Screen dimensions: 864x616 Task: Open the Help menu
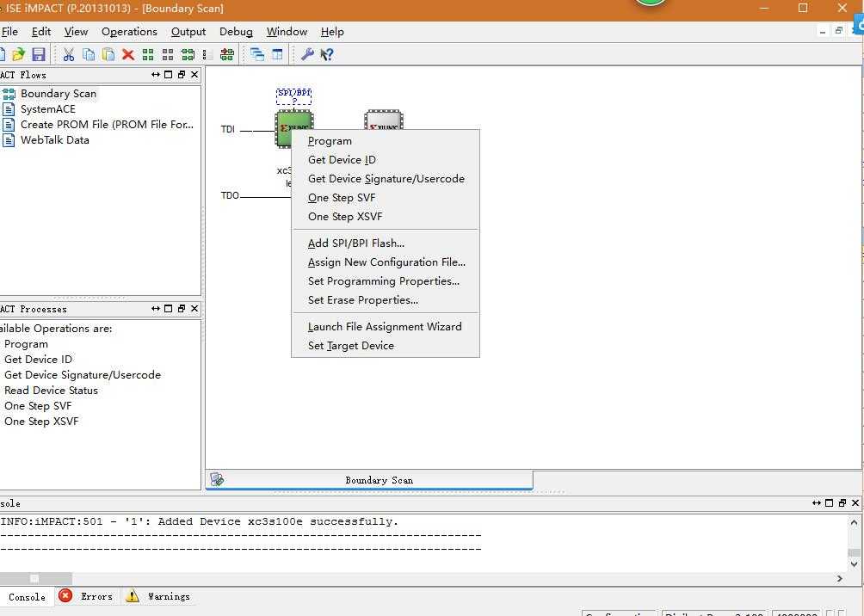pos(332,32)
